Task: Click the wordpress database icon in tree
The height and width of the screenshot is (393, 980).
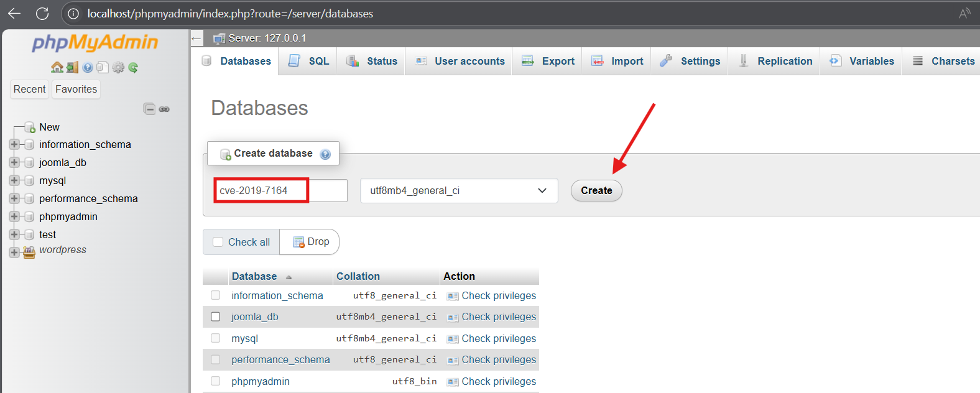Action: (29, 252)
